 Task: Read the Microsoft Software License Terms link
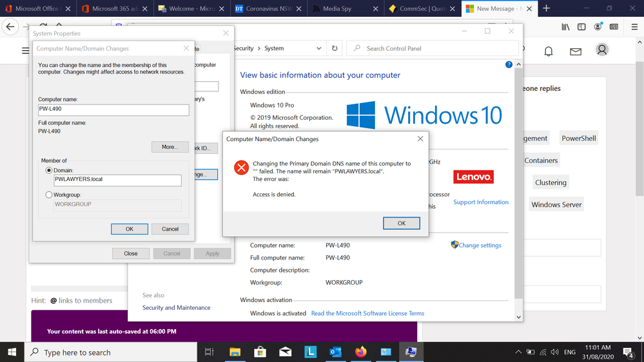pos(367,313)
